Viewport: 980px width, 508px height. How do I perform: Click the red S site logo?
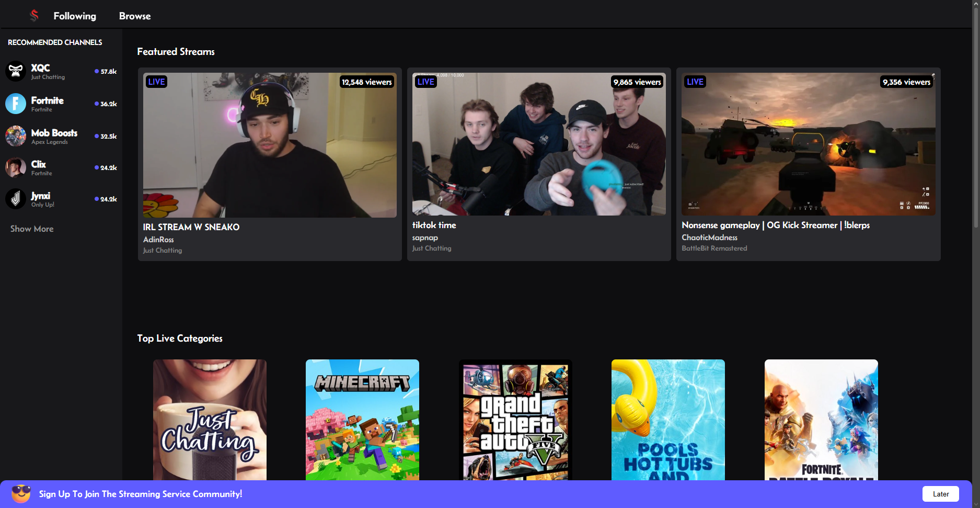pyautogui.click(x=34, y=16)
